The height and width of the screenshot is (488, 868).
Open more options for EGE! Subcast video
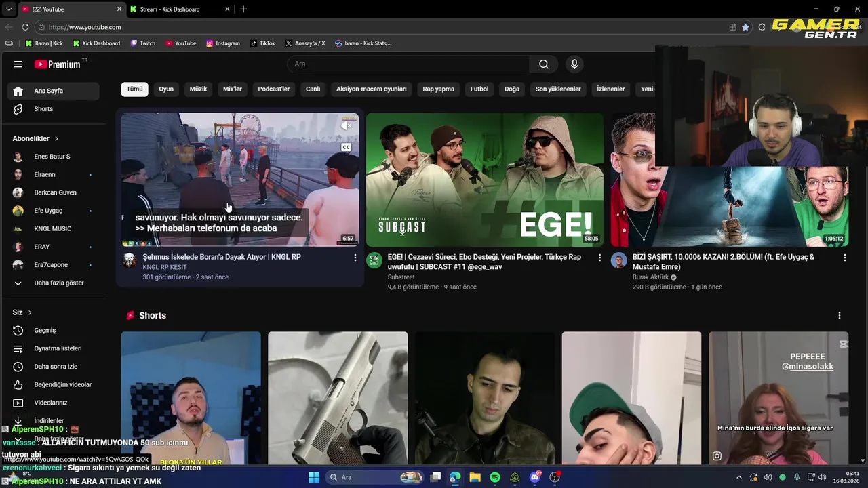(599, 258)
